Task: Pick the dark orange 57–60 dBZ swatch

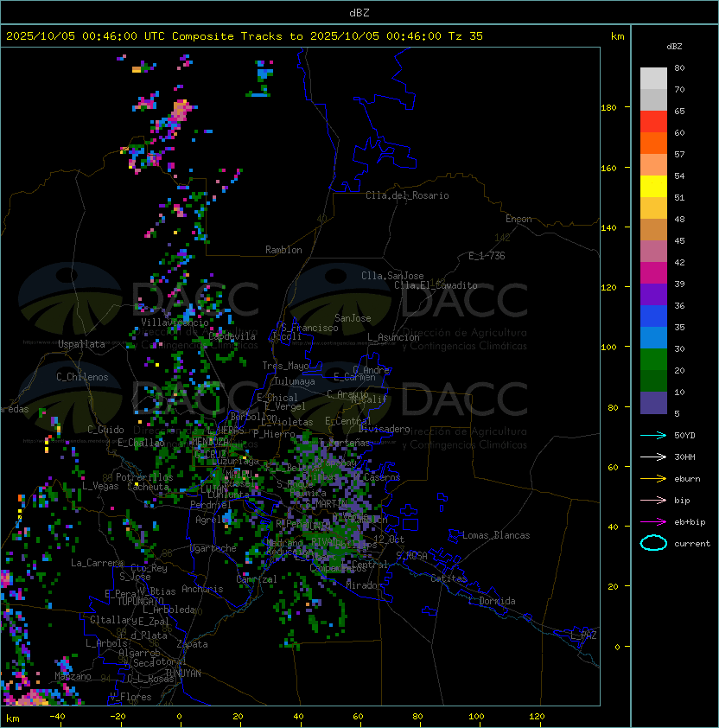Action: pos(653,143)
